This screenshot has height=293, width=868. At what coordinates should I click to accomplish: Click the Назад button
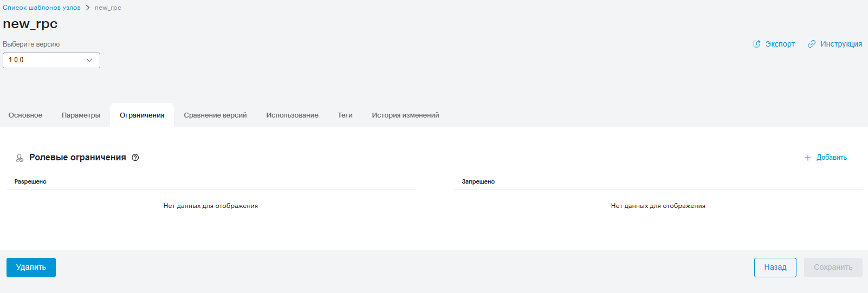[x=775, y=268]
